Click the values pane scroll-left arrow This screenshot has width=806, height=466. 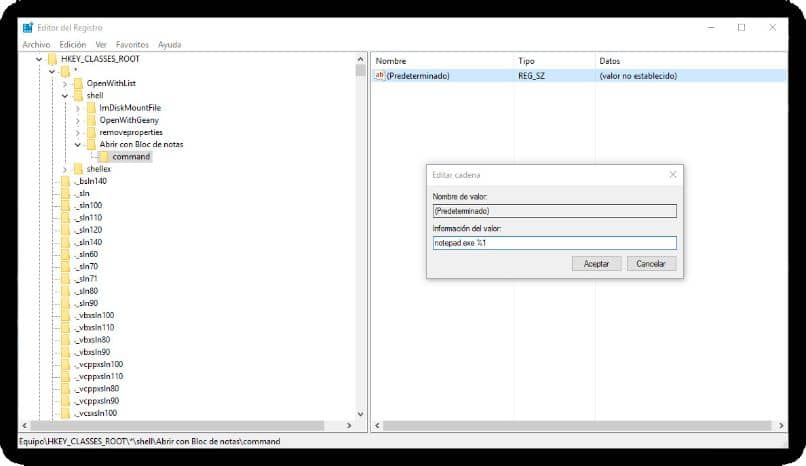(x=377, y=425)
